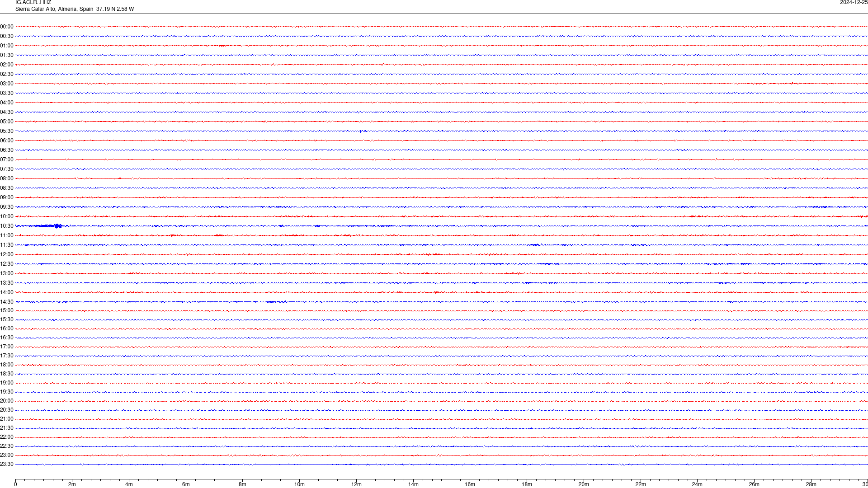Click the date 2024-12-25 label
Screen dimensions: 868x488
pyautogui.click(x=854, y=3)
